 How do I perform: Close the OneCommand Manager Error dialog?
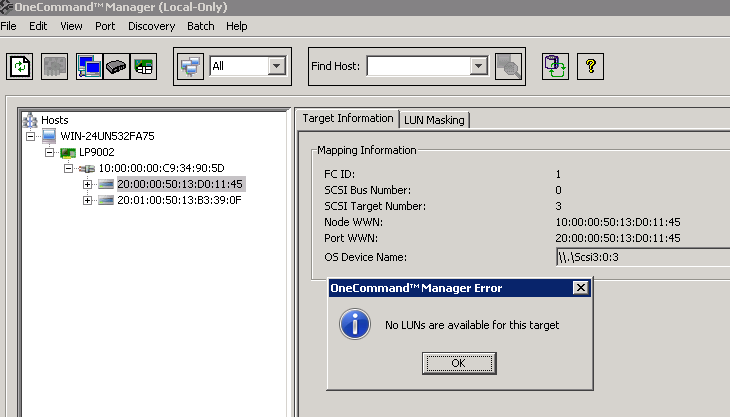[581, 288]
